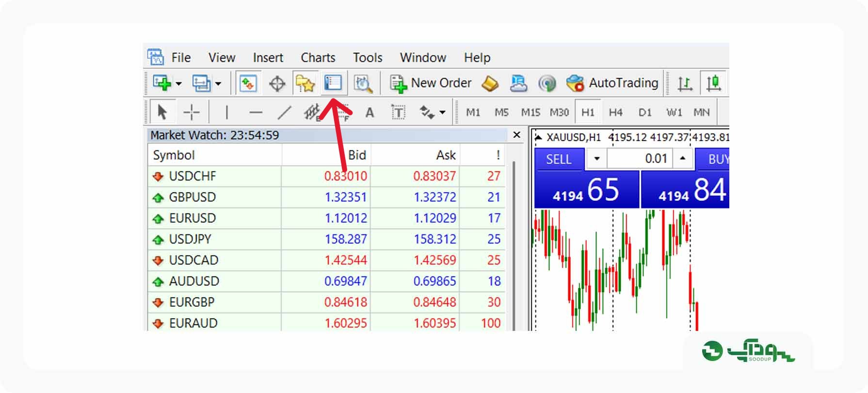The width and height of the screenshot is (868, 393).
Task: Select the Vertical Line tool
Action: (x=226, y=113)
